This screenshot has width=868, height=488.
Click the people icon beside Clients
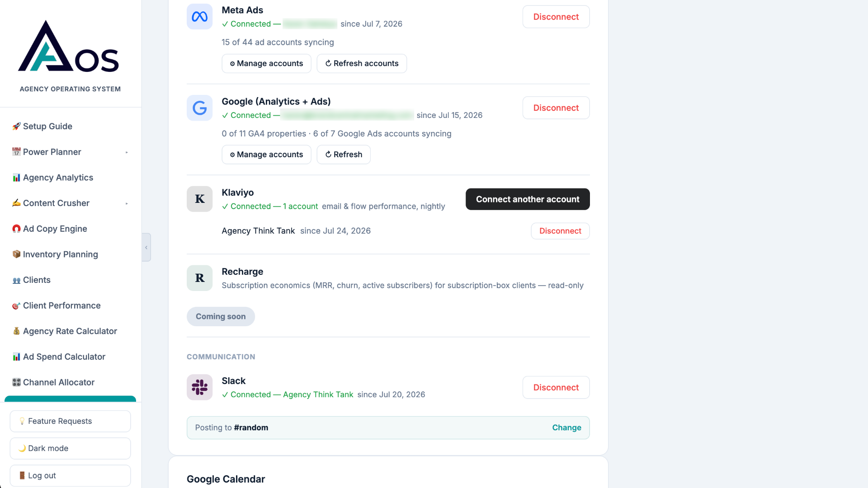coord(16,280)
